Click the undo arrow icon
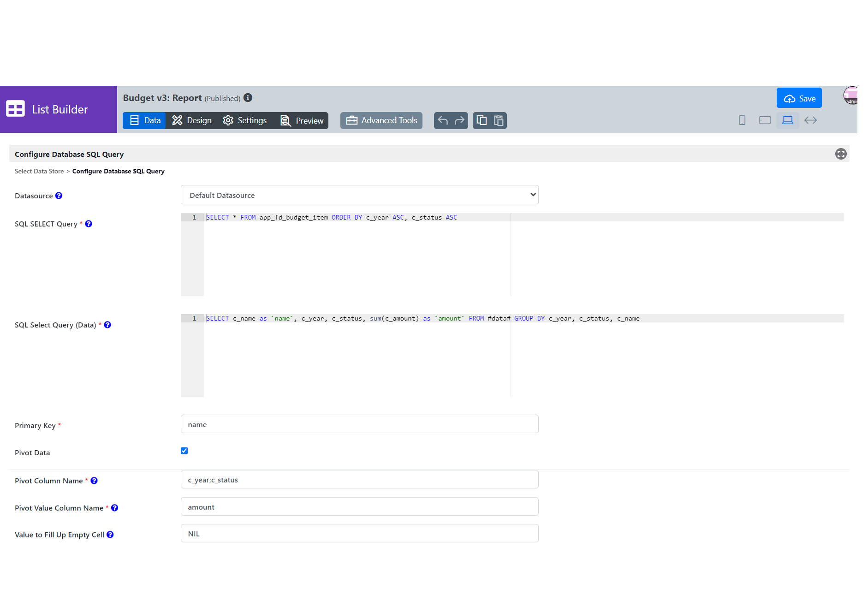This screenshot has width=868, height=601. (x=443, y=120)
